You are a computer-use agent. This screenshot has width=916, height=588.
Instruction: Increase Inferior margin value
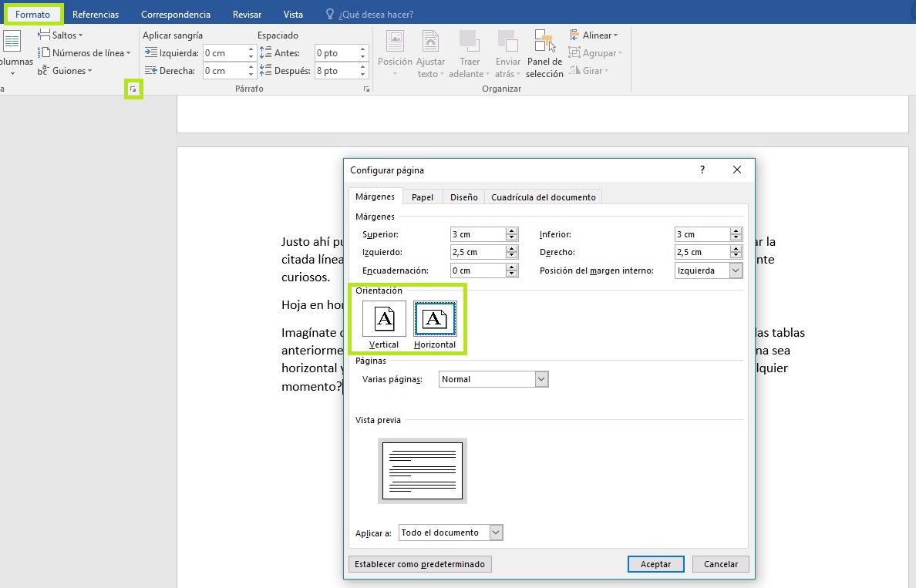pos(736,230)
